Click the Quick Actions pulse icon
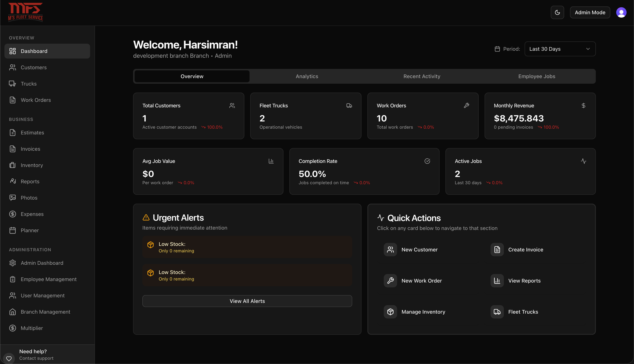 click(381, 218)
